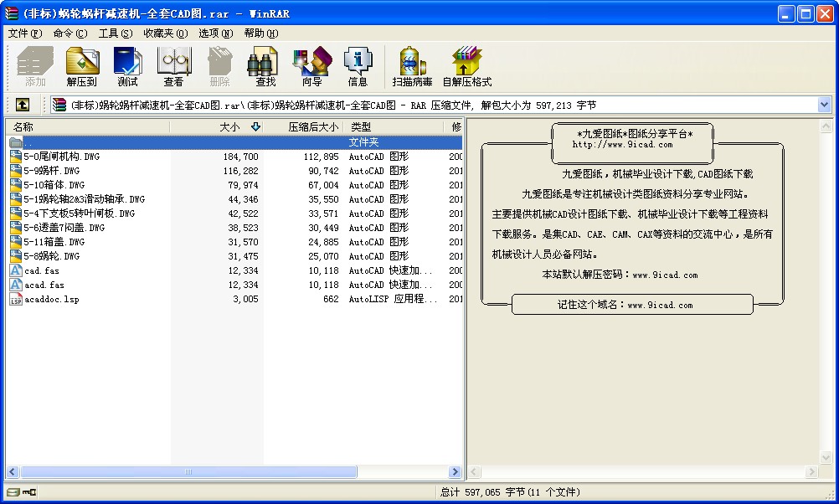This screenshot has width=839, height=504.
Task: Select the parent folder '..' entry
Action: tap(28, 142)
